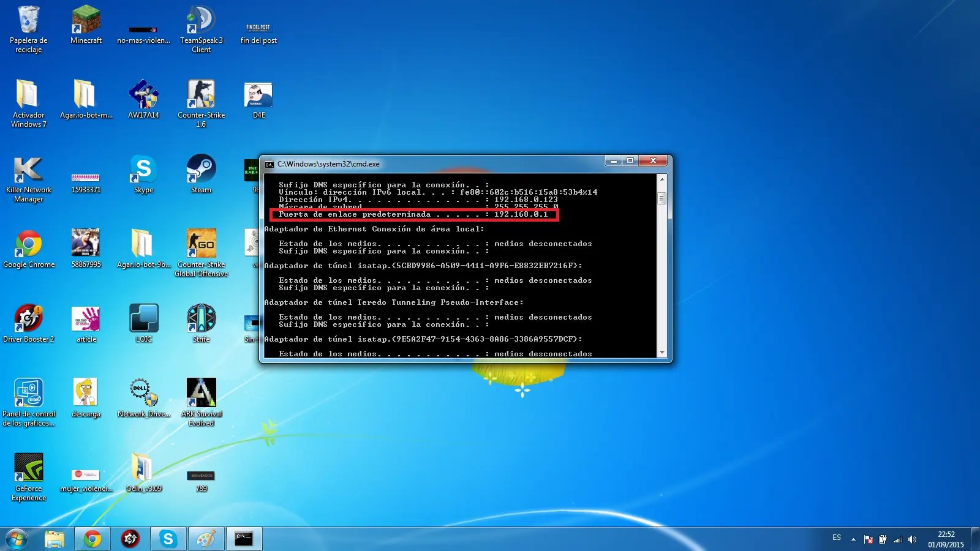Viewport: 980px width, 551px height.
Task: Open GeForce Experience desktop shortcut
Action: (x=28, y=477)
